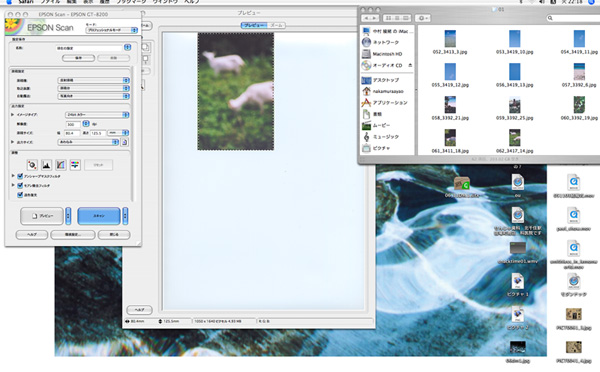This screenshot has width=600, height=372.
Task: Open the auto exposure adjustment tool icon
Action: [x=32, y=165]
